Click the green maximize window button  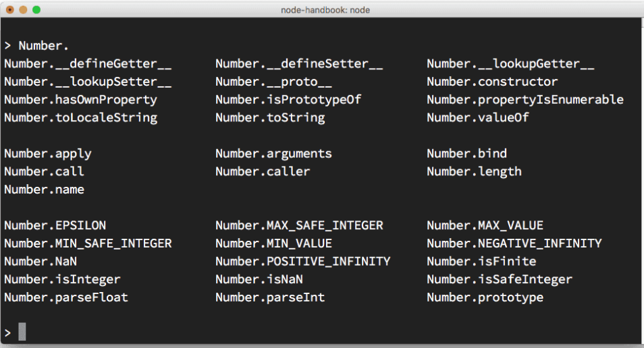pyautogui.click(x=36, y=9)
